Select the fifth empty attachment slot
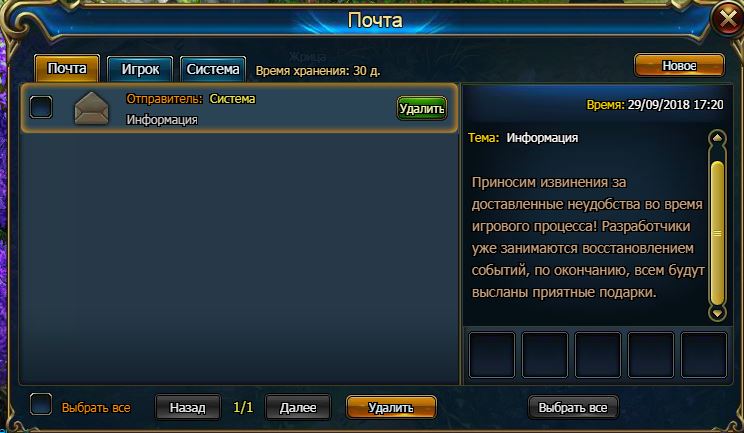This screenshot has height=433, width=744. click(704, 355)
